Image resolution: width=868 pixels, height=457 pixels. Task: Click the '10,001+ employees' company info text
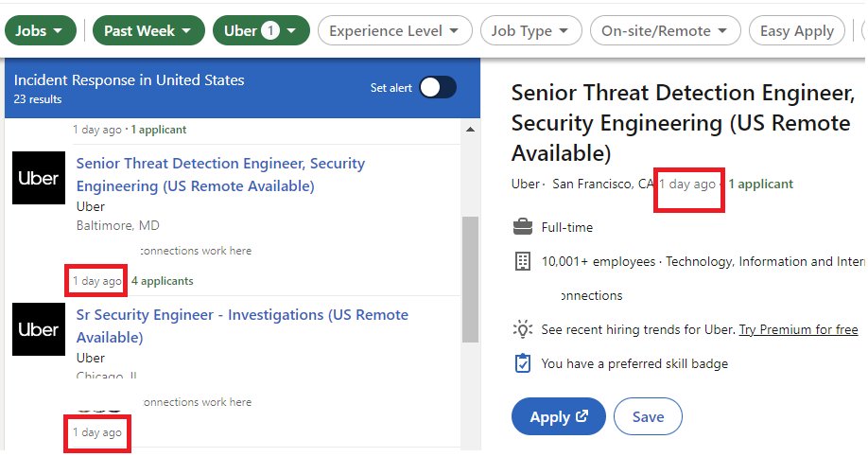(598, 261)
